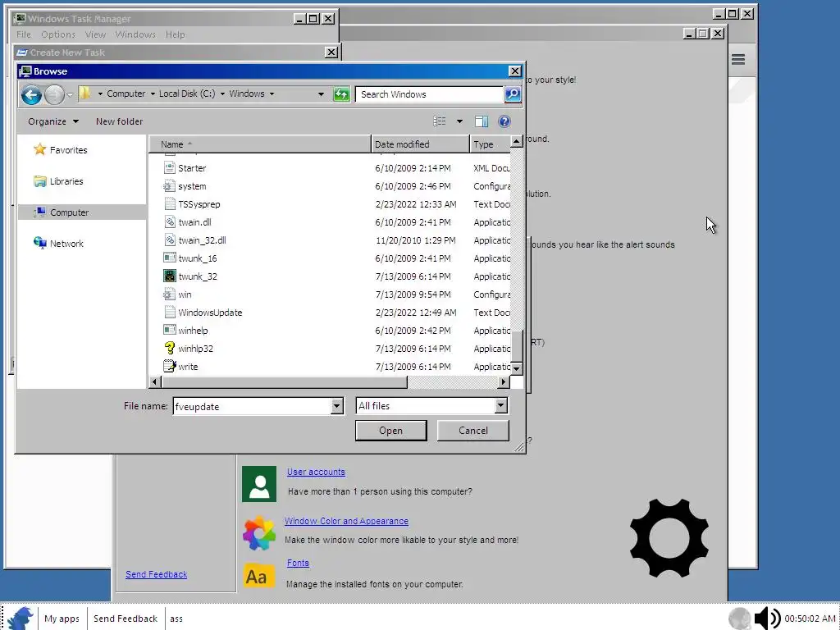
Task: Sort by the Name column header
Action: pos(260,144)
